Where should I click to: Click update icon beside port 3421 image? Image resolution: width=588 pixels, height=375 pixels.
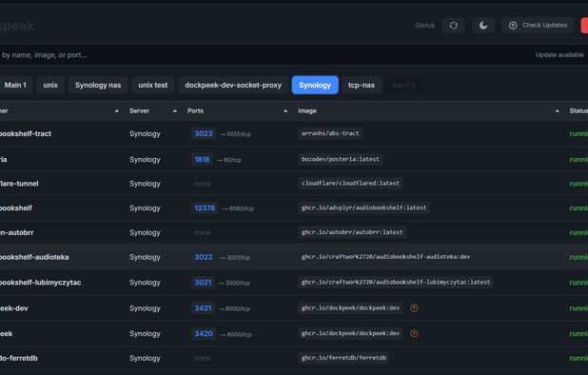pos(414,308)
